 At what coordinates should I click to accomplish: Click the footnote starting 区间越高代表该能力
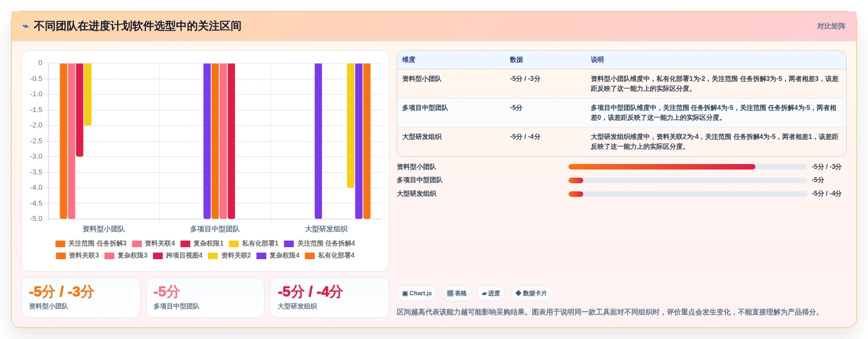point(609,312)
